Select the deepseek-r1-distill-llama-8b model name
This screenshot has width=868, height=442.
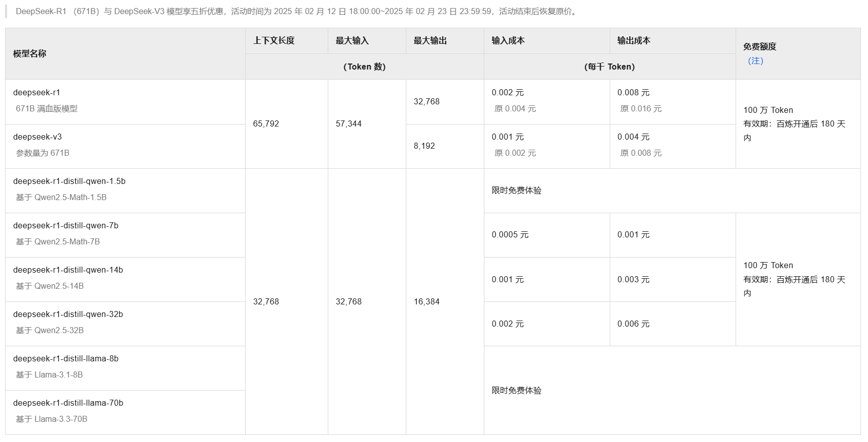click(x=66, y=358)
